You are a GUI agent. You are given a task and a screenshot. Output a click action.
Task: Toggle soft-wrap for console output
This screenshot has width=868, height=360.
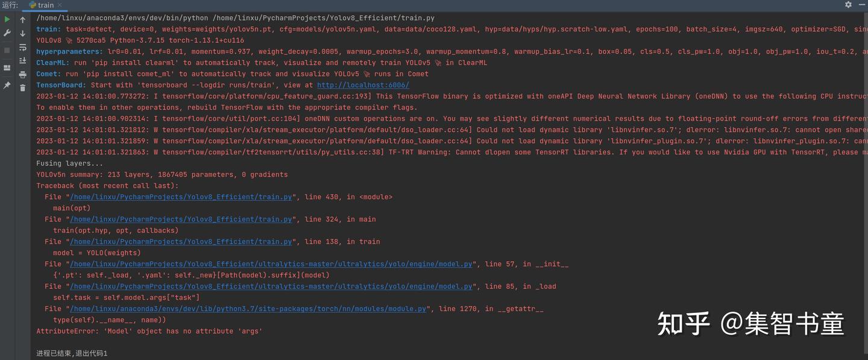coord(23,47)
